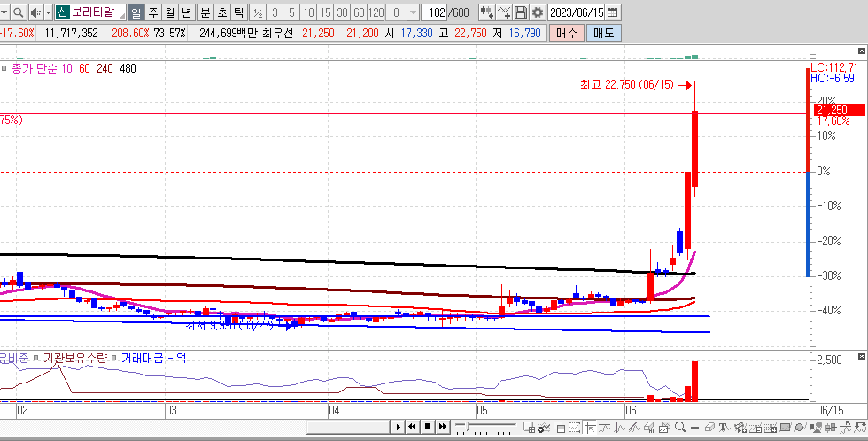The width and height of the screenshot is (868, 441).
Task: Click the 최고 22,750 (06/15) high marker
Action: pos(636,85)
